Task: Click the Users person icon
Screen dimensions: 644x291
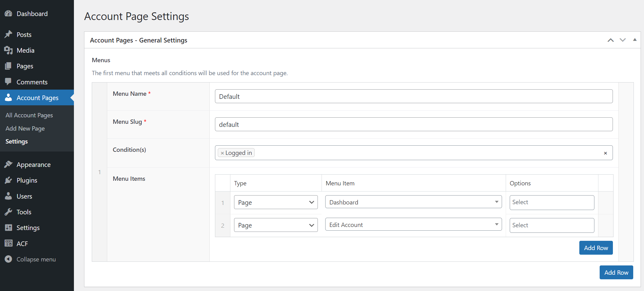Action: coord(8,196)
